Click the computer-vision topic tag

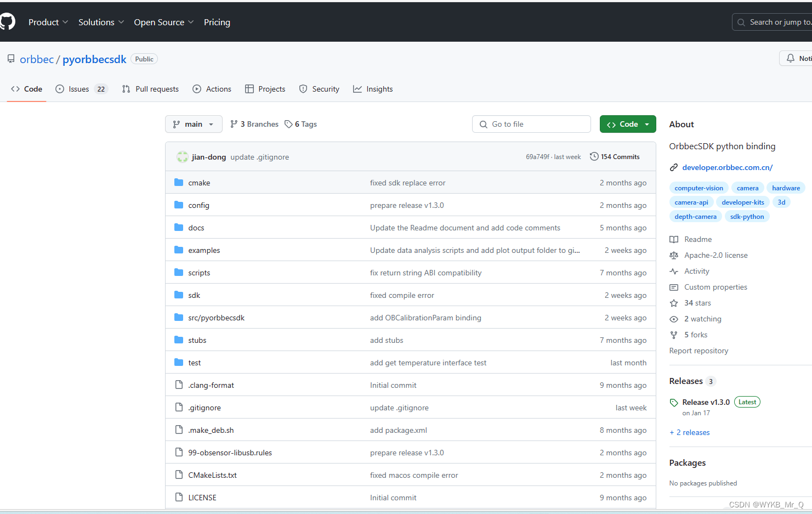click(699, 188)
